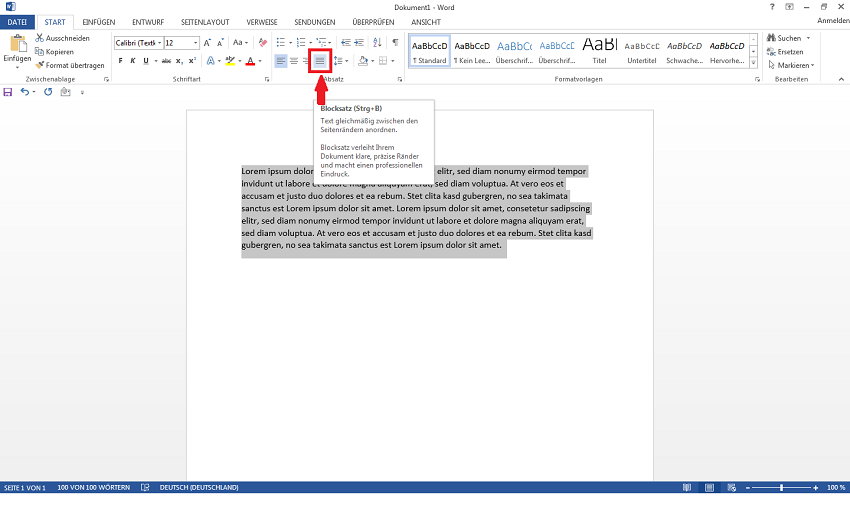The height and width of the screenshot is (531, 850).
Task: Click Anmelden to sign in
Action: pyautogui.click(x=834, y=21)
